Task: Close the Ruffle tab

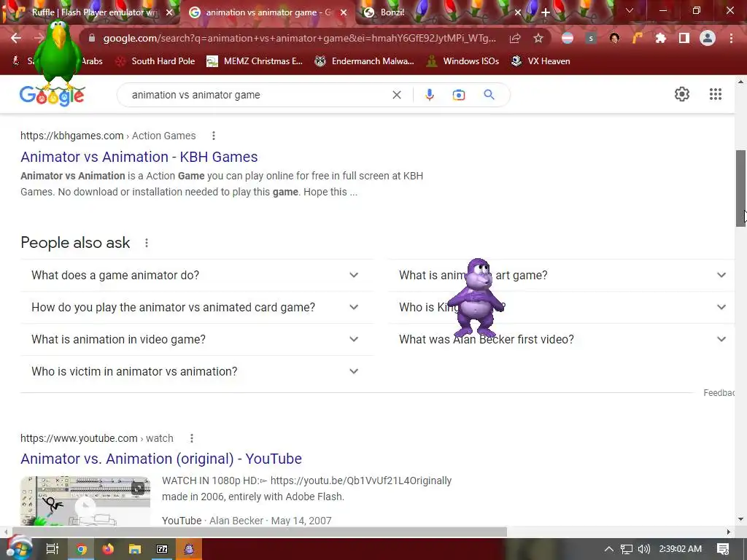Action: (x=169, y=12)
